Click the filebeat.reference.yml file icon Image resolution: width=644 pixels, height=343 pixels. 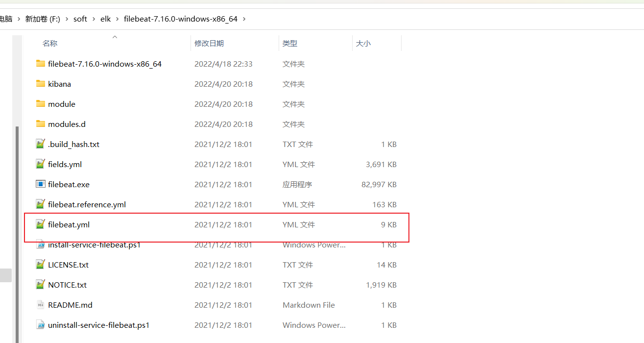[41, 204]
